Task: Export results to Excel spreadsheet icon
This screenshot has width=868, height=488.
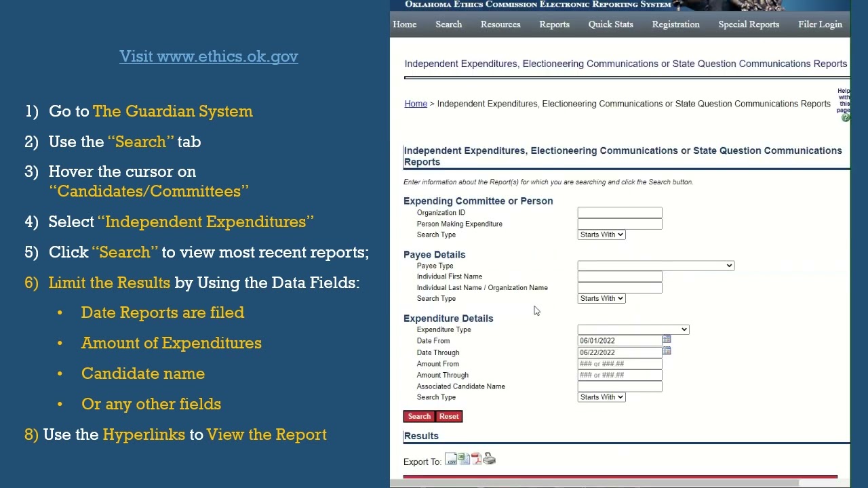Action: [464, 459]
